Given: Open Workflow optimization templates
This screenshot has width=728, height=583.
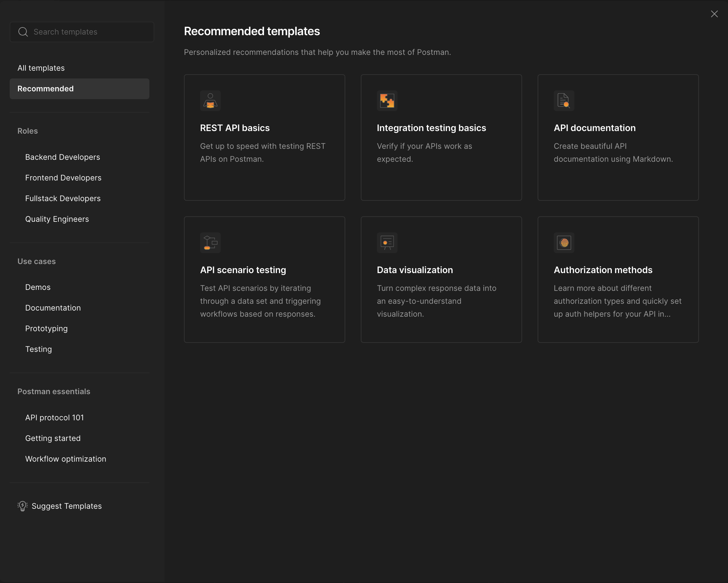Looking at the screenshot, I should coord(66,459).
